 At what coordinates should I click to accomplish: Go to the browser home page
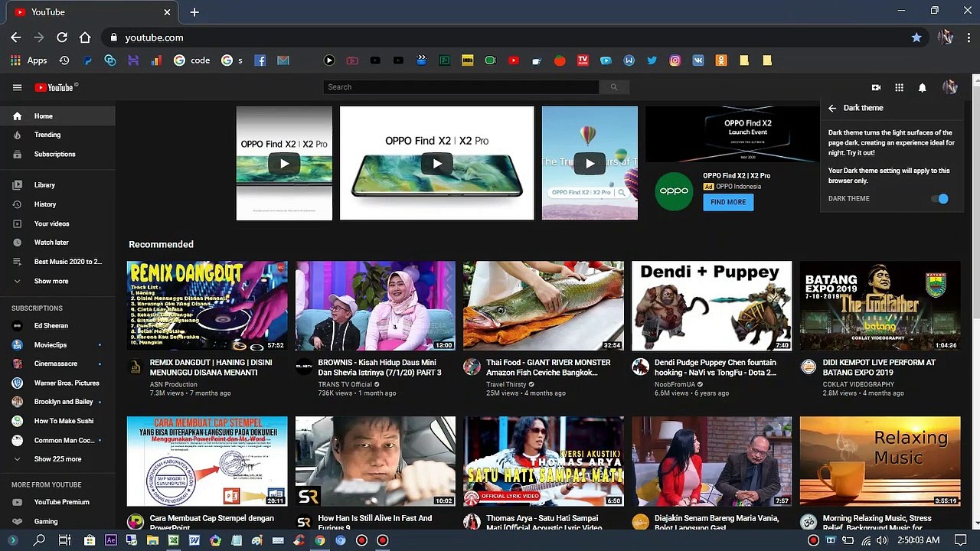[85, 37]
